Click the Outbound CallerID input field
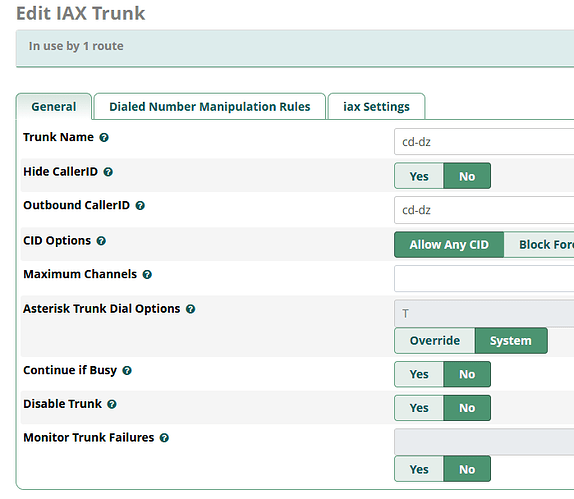The width and height of the screenshot is (574, 499). tap(484, 210)
